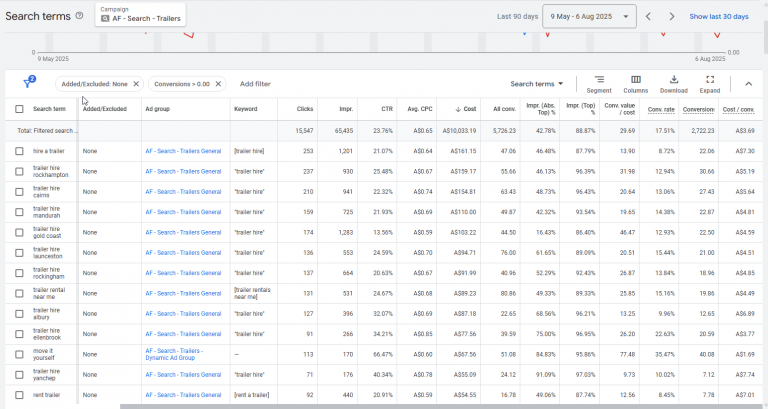This screenshot has width=768, height=409.
Task: Open the Columns editor
Action: (x=636, y=84)
